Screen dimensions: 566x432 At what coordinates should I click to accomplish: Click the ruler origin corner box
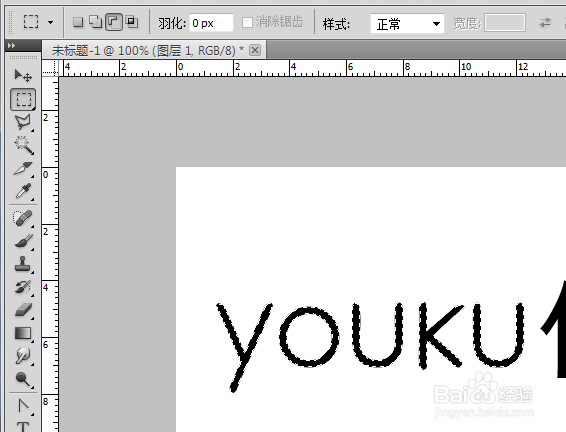[x=50, y=68]
